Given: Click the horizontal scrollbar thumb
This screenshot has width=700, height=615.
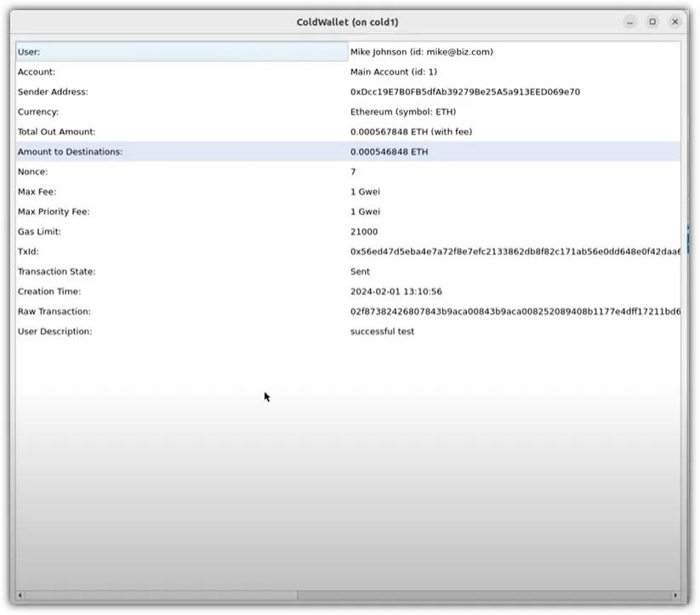Looking at the screenshot, I should point(161,595).
